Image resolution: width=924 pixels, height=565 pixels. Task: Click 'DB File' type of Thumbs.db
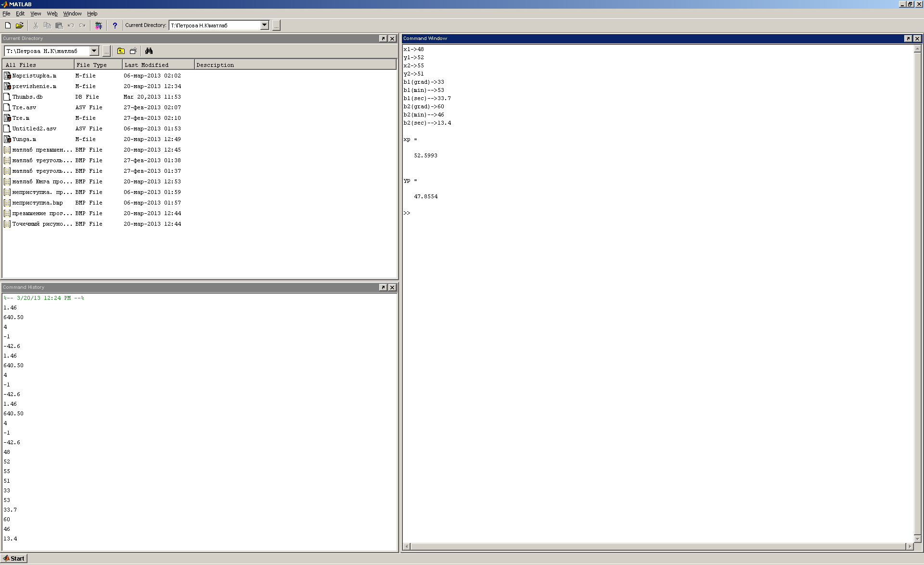(87, 97)
